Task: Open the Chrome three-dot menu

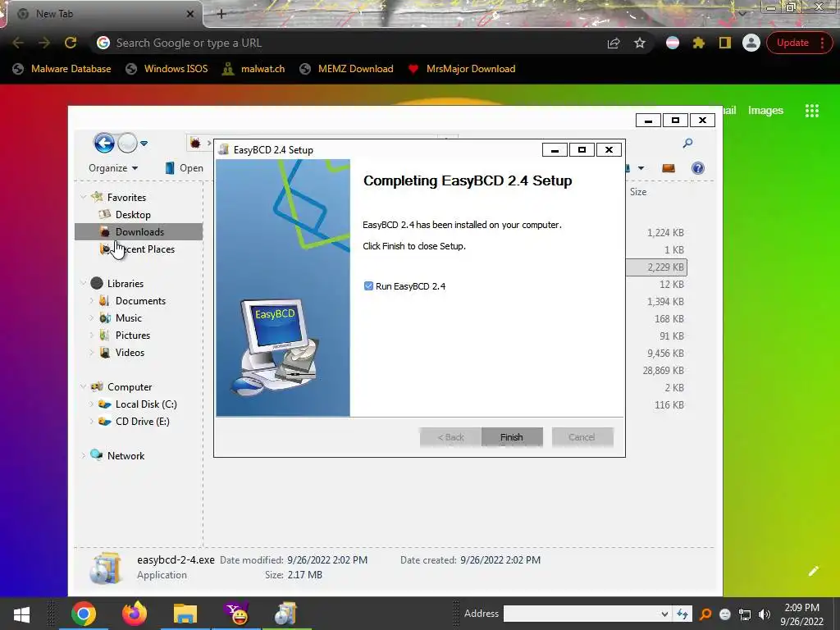Action: pyautogui.click(x=823, y=43)
